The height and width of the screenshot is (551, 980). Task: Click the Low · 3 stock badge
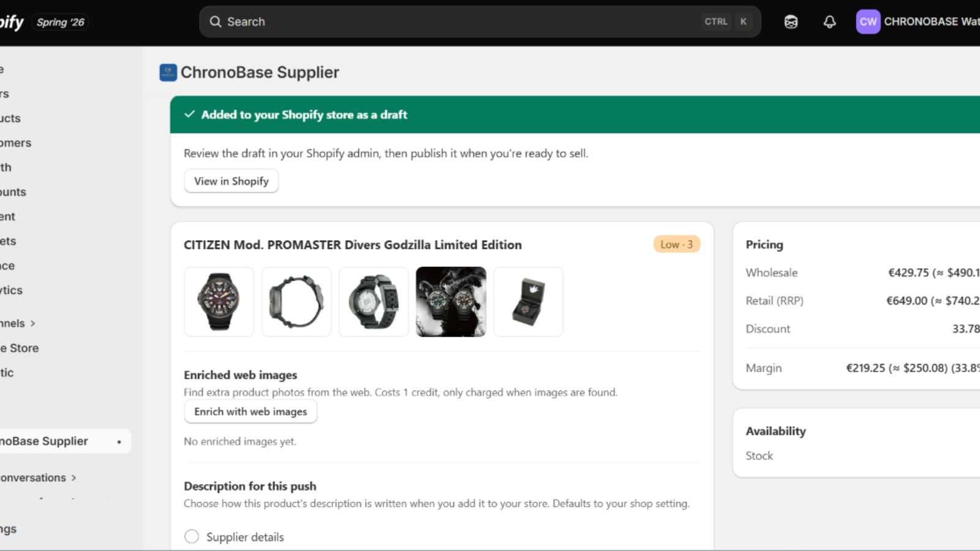point(676,244)
